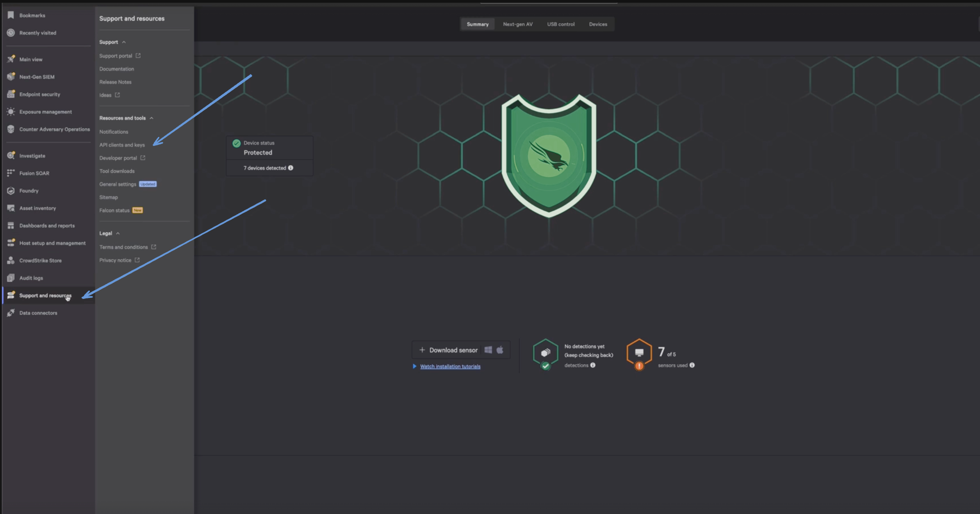Click the Next-Gen SIEM icon

tap(11, 77)
